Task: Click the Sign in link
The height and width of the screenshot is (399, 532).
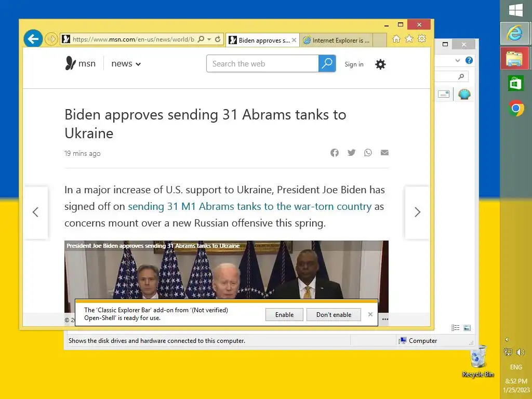Action: pos(354,64)
